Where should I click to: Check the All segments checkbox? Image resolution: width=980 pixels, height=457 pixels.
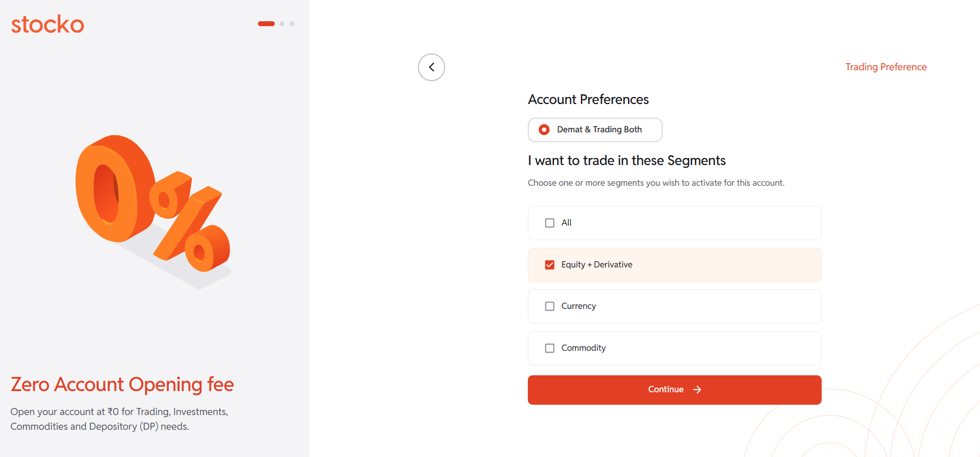coord(550,223)
